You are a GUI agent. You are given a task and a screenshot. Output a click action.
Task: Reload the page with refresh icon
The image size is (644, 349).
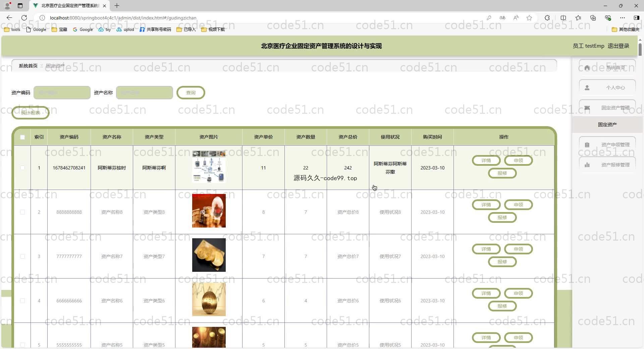pos(24,18)
